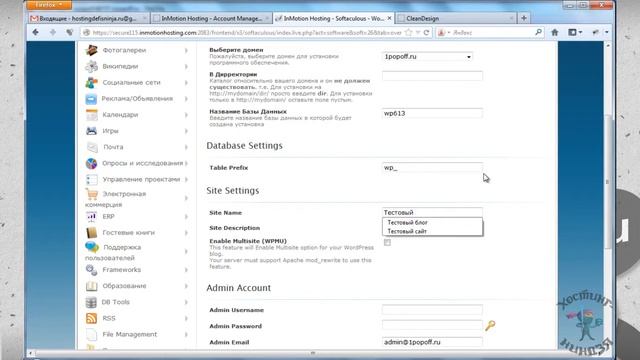Screen dimensions: 640x360
Task: Click the Admin Password input field
Action: 432,325
